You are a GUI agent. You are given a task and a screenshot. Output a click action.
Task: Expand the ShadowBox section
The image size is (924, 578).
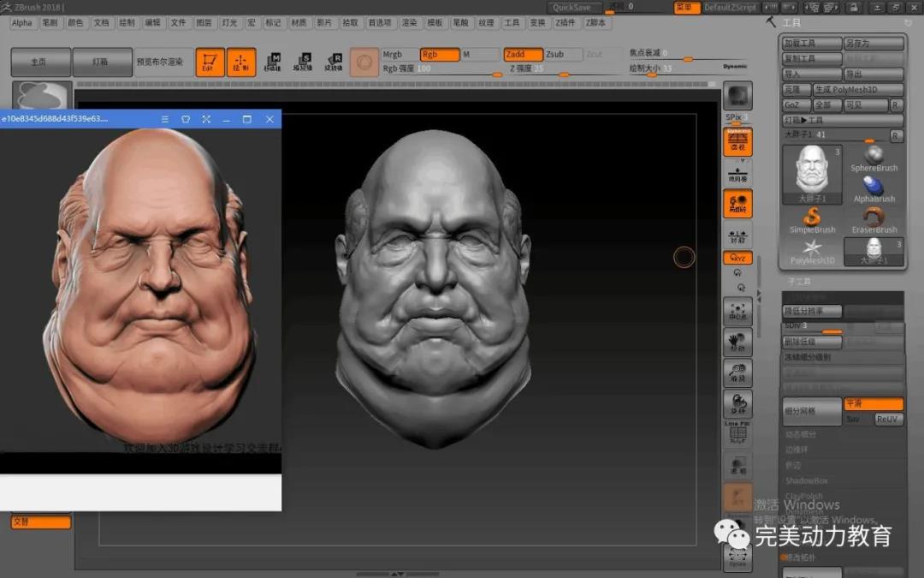tap(807, 481)
